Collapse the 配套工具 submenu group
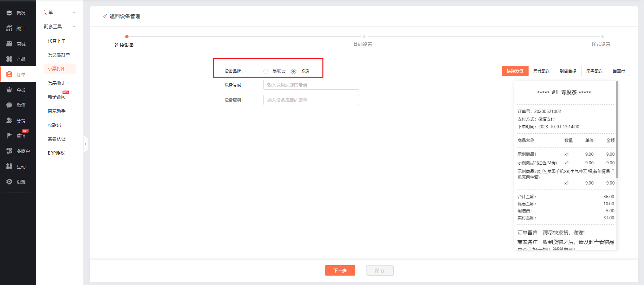Screen dimensions: 644x285 74,27
